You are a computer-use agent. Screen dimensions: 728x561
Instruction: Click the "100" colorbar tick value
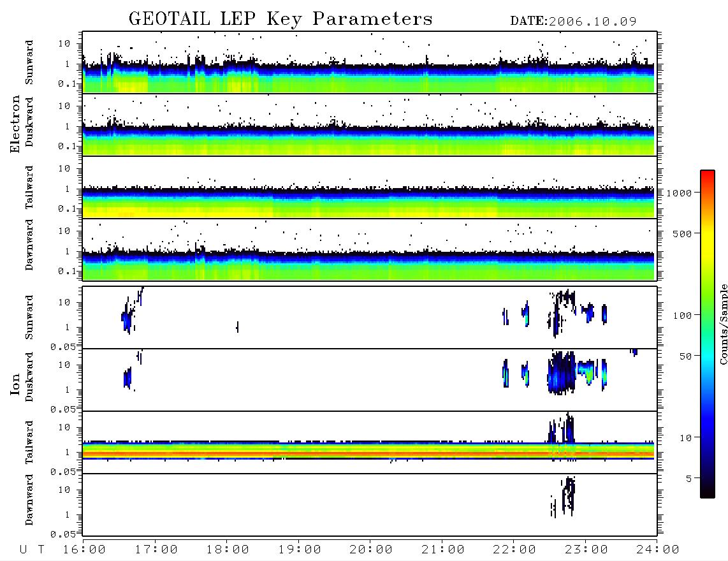tap(682, 316)
